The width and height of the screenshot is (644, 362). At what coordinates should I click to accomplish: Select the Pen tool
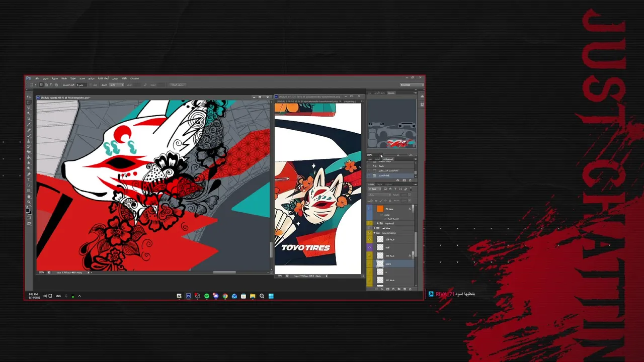coord(29,175)
